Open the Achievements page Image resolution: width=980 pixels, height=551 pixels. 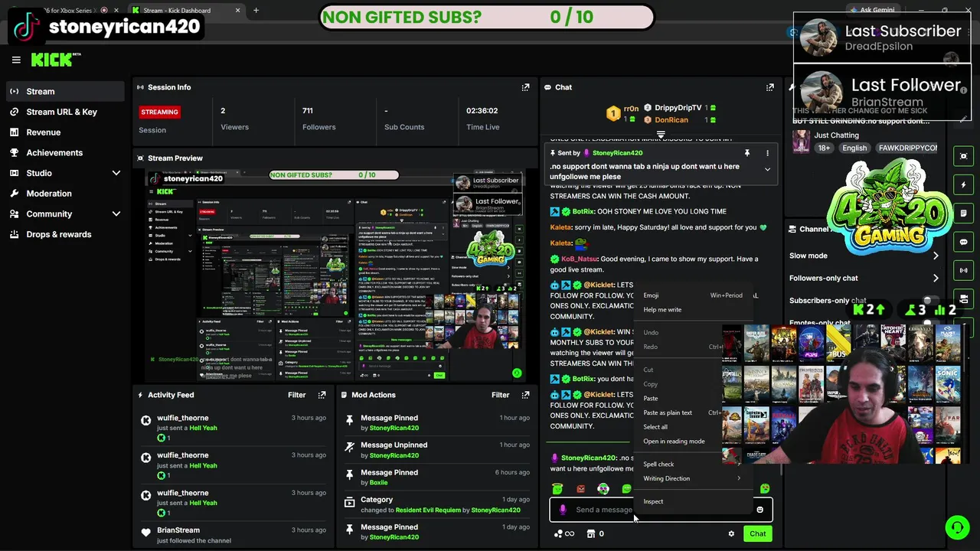point(65,153)
